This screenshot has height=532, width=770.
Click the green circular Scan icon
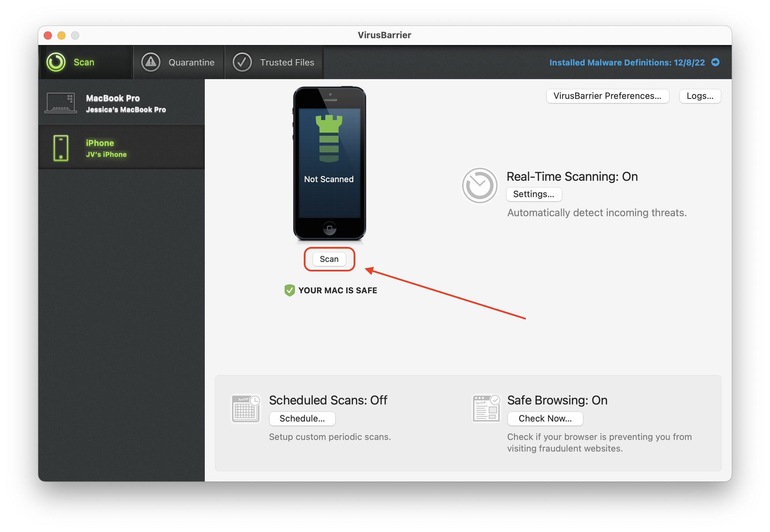(x=56, y=62)
